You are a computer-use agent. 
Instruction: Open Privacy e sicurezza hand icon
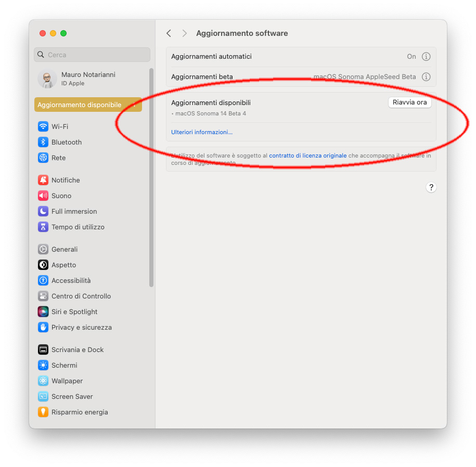click(43, 328)
